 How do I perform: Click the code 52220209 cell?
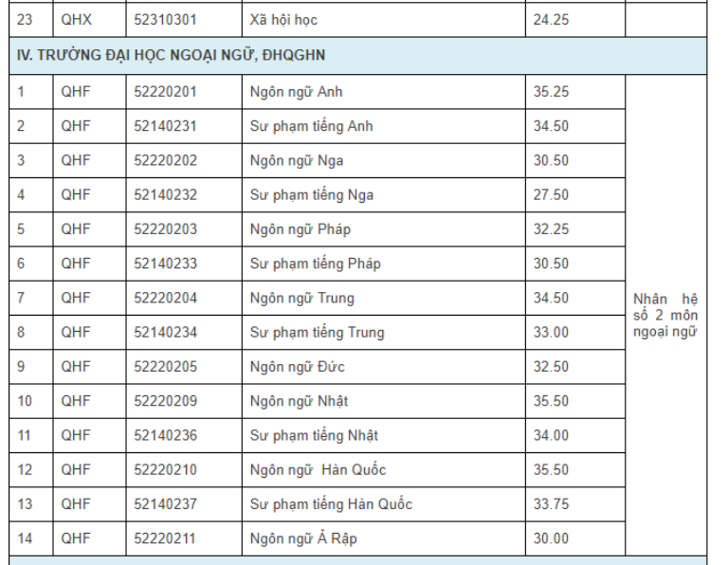(166, 401)
